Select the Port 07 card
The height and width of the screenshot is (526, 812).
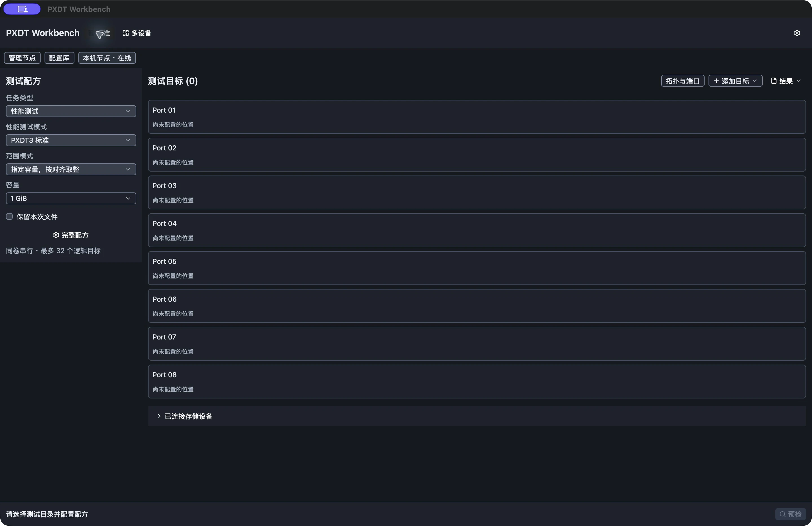476,344
